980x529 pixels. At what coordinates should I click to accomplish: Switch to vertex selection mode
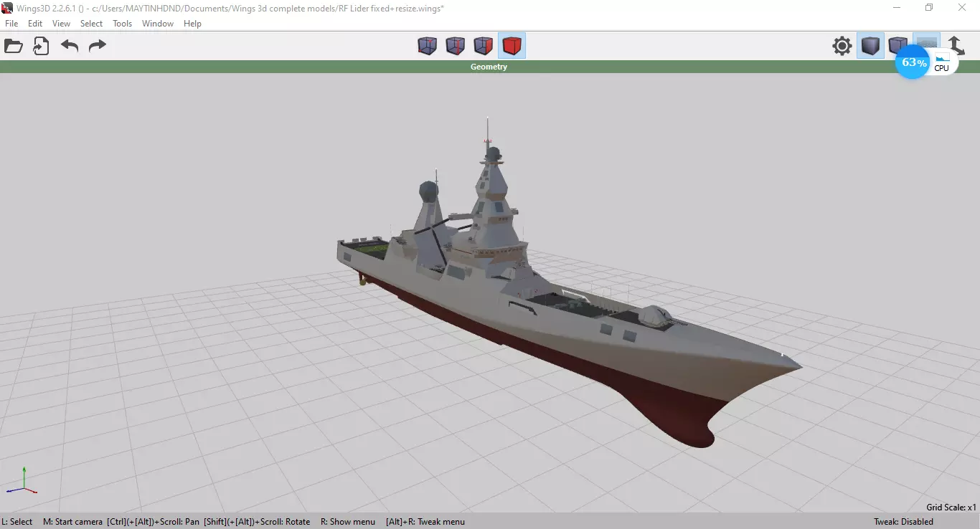[x=428, y=46]
